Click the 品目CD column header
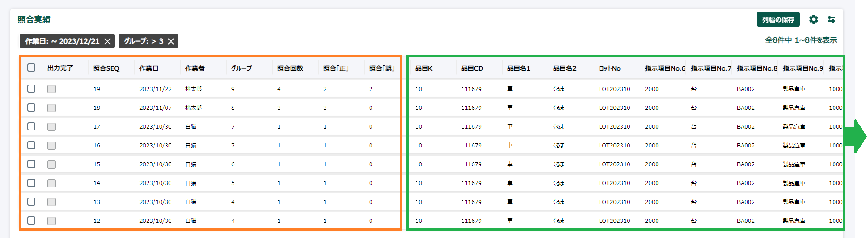Viewport: 868px width, 238px height. tap(472, 68)
